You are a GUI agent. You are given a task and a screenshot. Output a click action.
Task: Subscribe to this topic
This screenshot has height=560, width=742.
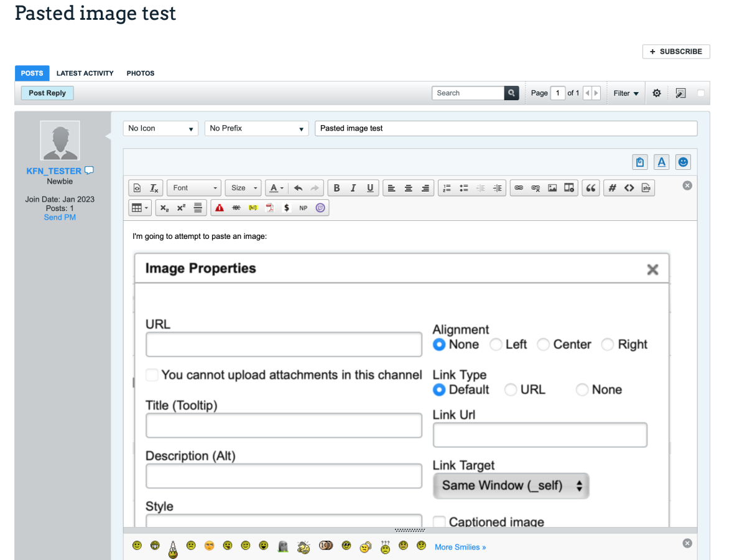675,52
